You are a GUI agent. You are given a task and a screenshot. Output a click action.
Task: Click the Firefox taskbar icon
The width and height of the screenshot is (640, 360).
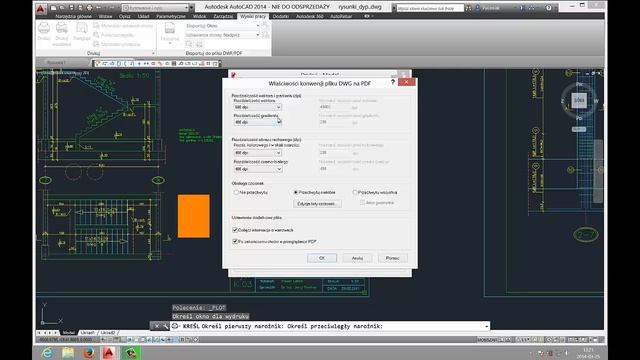[x=89, y=353]
